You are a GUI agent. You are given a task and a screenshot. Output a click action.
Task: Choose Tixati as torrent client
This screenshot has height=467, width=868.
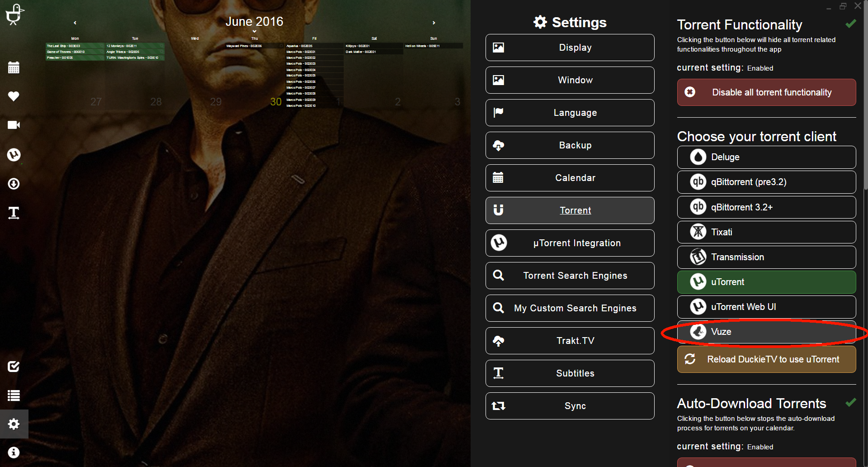coord(766,232)
